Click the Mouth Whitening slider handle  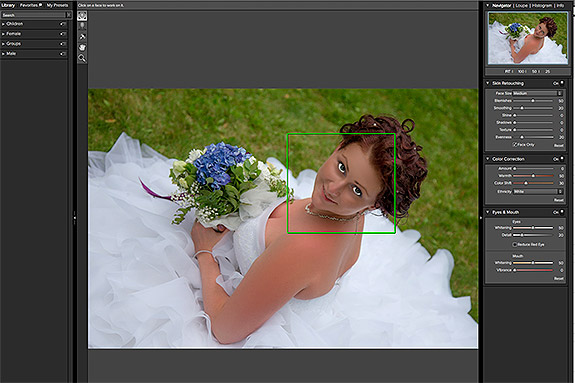[533, 263]
